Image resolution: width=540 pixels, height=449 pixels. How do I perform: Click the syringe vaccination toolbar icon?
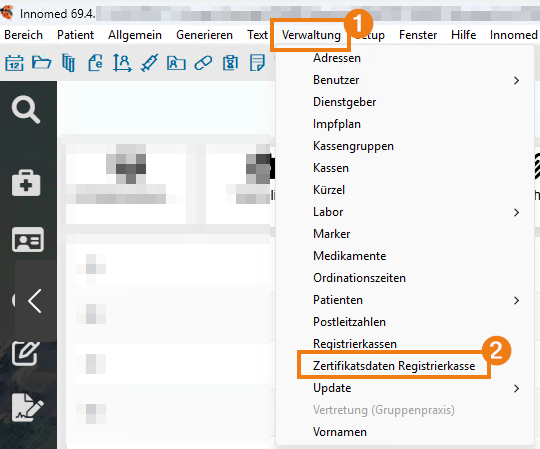(x=149, y=63)
